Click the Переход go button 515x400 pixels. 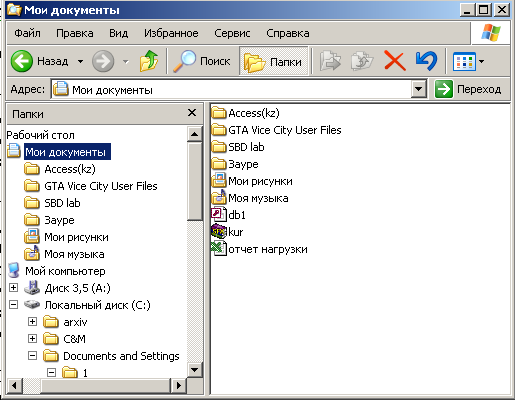click(x=468, y=89)
